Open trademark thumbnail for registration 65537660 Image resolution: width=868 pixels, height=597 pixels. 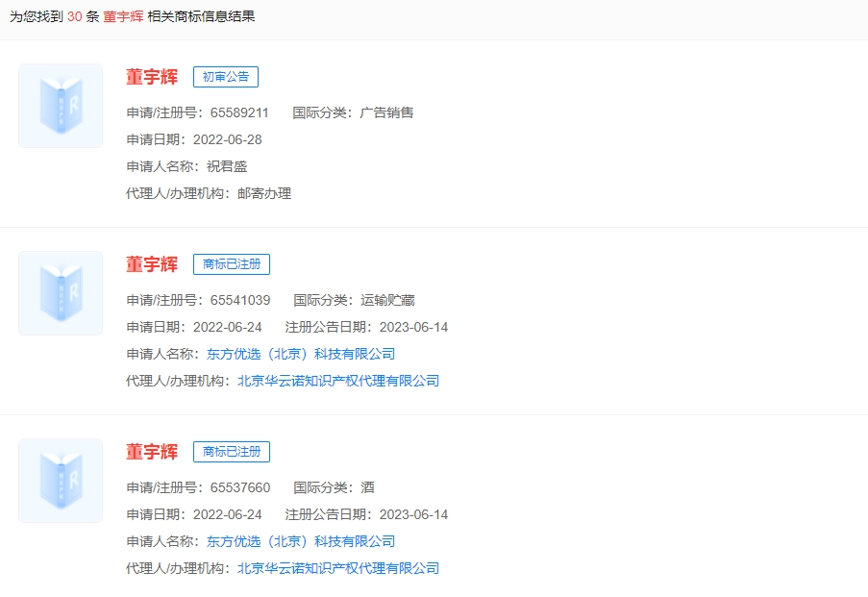[x=61, y=481]
